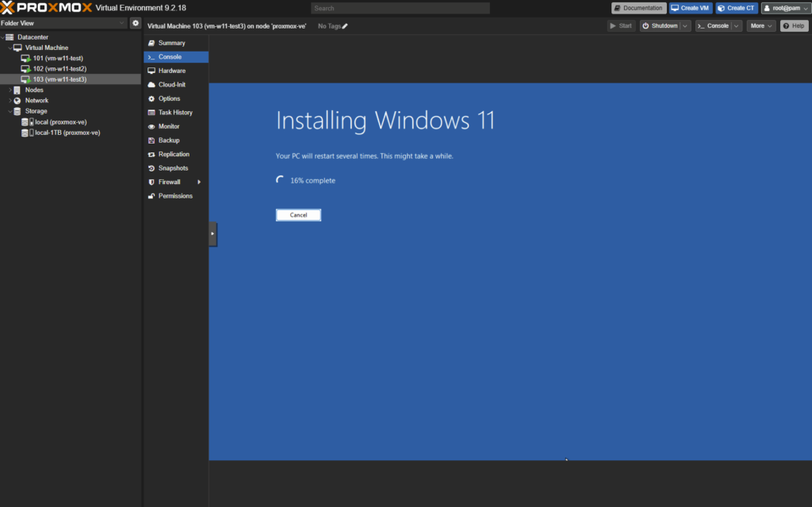Click the Create VM button
Image resolution: width=812 pixels, height=507 pixels.
pyautogui.click(x=691, y=8)
